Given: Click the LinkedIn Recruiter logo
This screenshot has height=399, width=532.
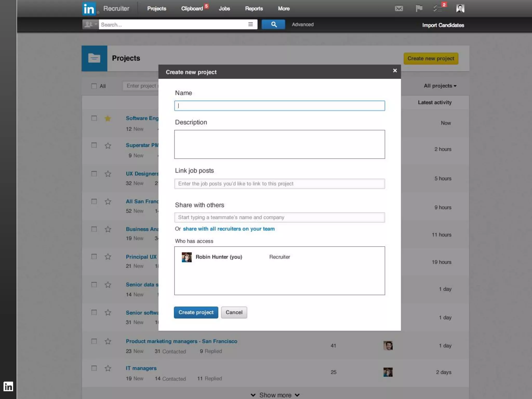Looking at the screenshot, I should tap(89, 9).
